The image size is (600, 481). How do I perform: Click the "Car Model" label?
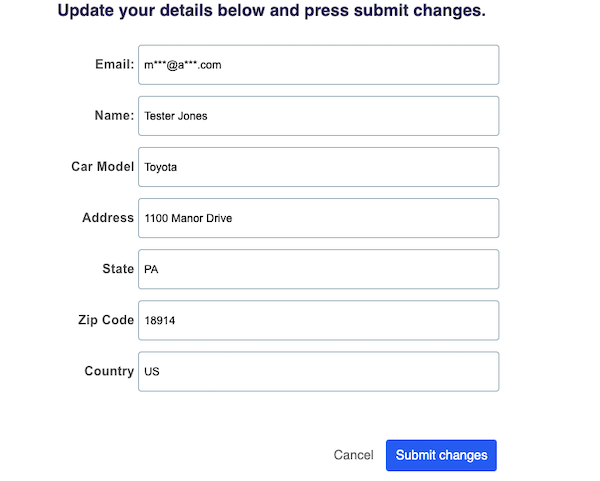tap(102, 166)
